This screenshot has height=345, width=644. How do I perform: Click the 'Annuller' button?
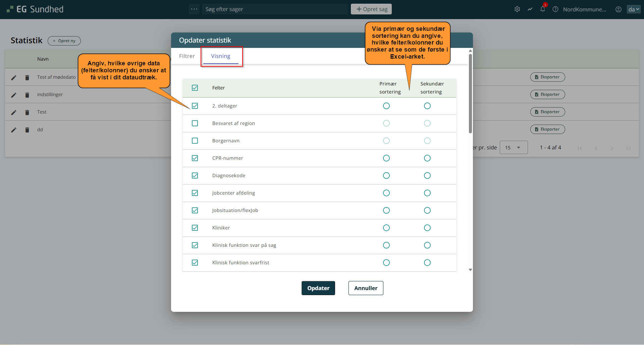tap(366, 288)
